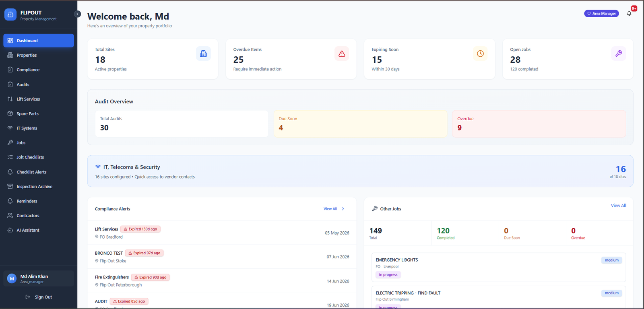Click the Flip Out Peterborough location pin icon
This screenshot has width=644, height=309.
tap(97, 285)
